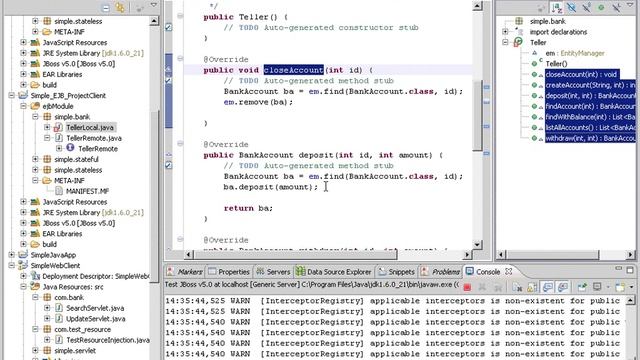Toggle Hide Local Types in Outline toolbar
The width and height of the screenshot is (640, 360).
click(616, 7)
